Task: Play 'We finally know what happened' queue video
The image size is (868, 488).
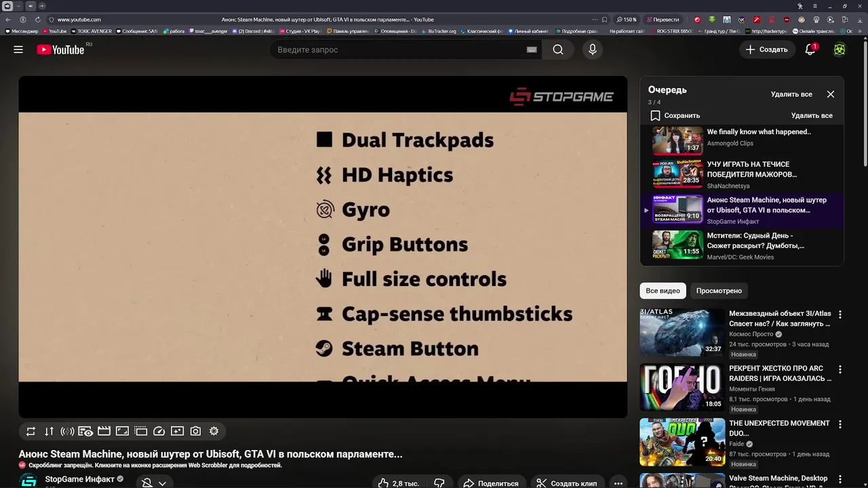Action: [x=742, y=140]
